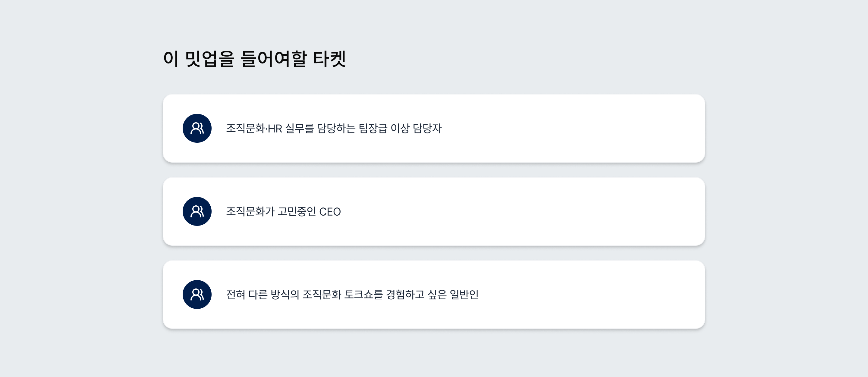
Task: Click the people icon beside 조직문화·HR 실무 text
Action: (x=197, y=128)
